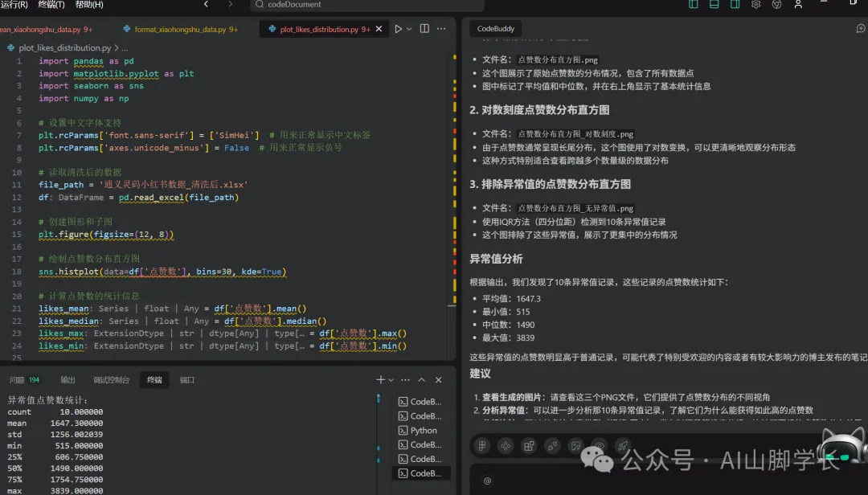Screen dimensions: 868x495
Task: Switch to format_xiaohongshu_data.py tab
Action: click(181, 30)
